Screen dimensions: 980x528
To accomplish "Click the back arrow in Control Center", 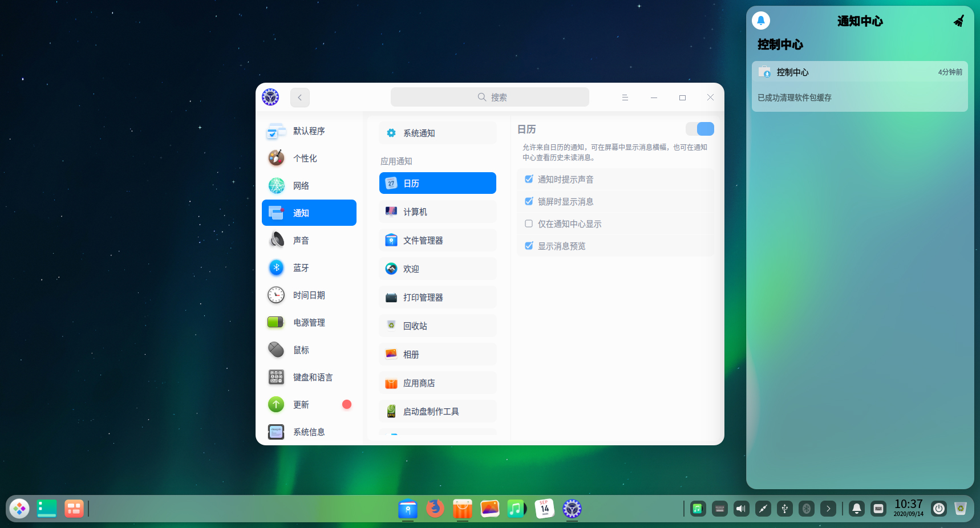I will (299, 97).
